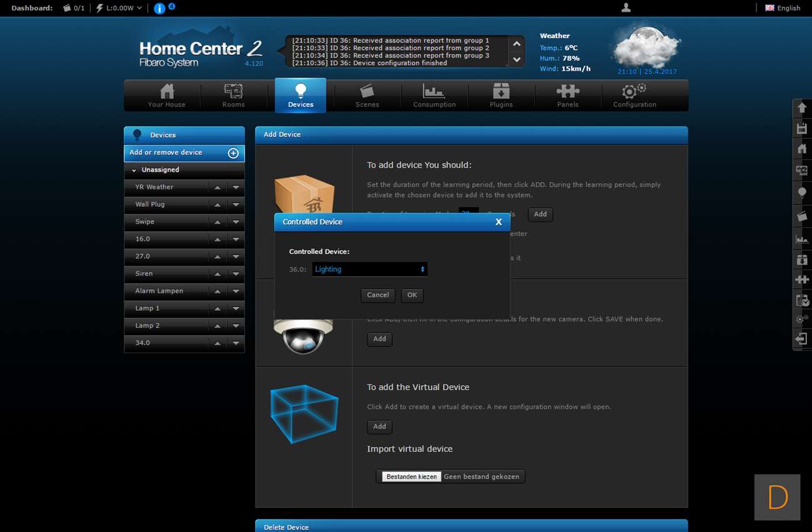Switch to the Rooms tab
The image size is (812, 532).
(x=234, y=96)
